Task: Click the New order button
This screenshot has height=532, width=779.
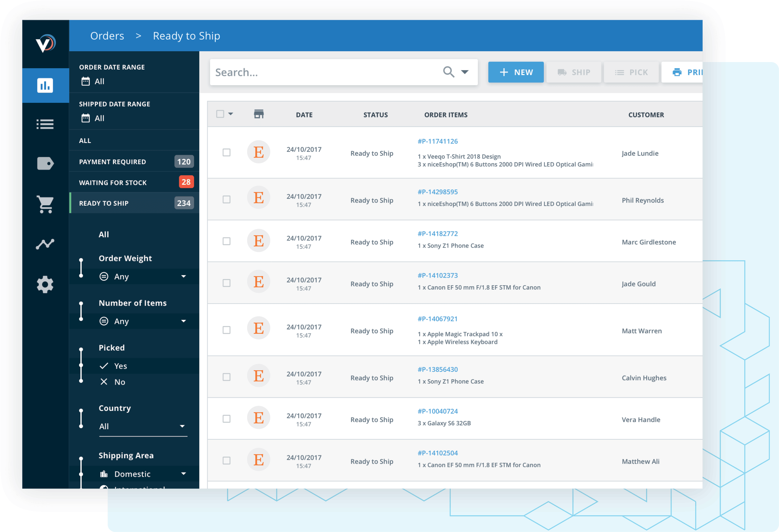Action: click(x=516, y=72)
